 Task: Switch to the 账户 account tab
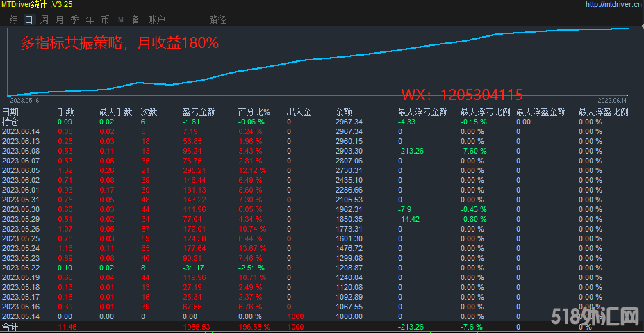[x=156, y=19]
